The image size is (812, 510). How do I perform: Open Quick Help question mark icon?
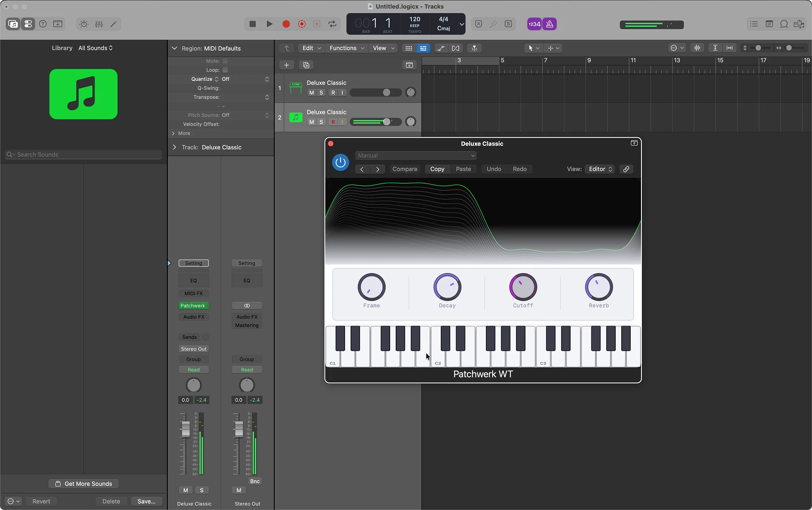(x=43, y=24)
